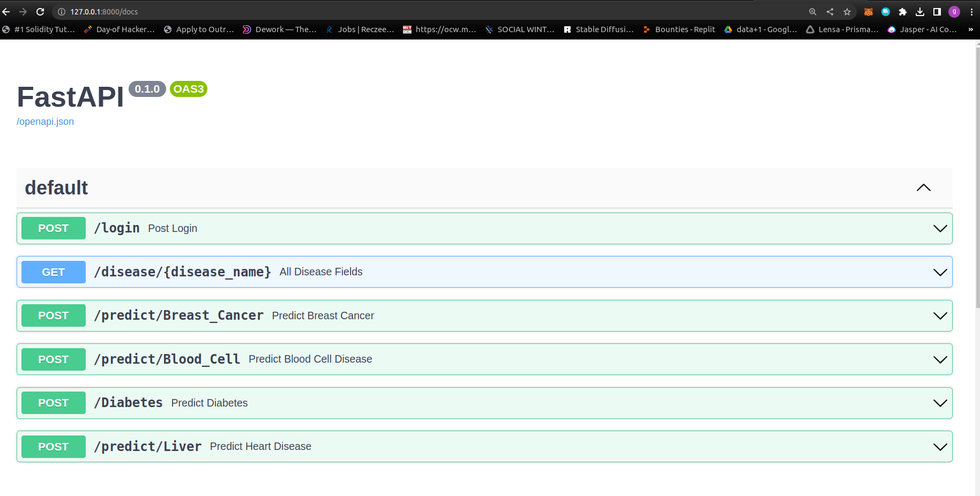Click the GET badge for /disease/{disease_name}
The width and height of the screenshot is (980, 496).
coord(54,272)
